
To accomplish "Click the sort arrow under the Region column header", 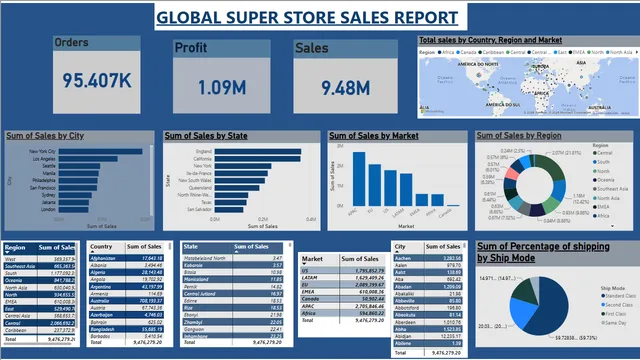I will tap(7, 253).
